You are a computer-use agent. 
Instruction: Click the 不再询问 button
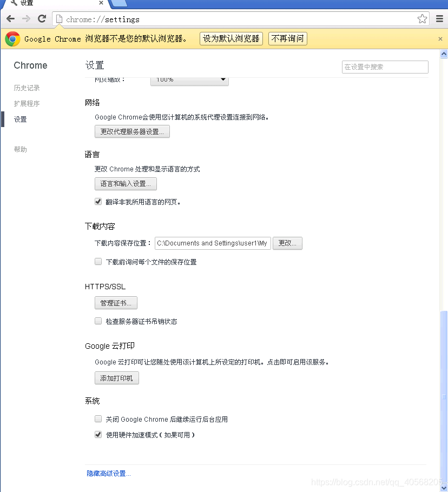[x=287, y=38]
